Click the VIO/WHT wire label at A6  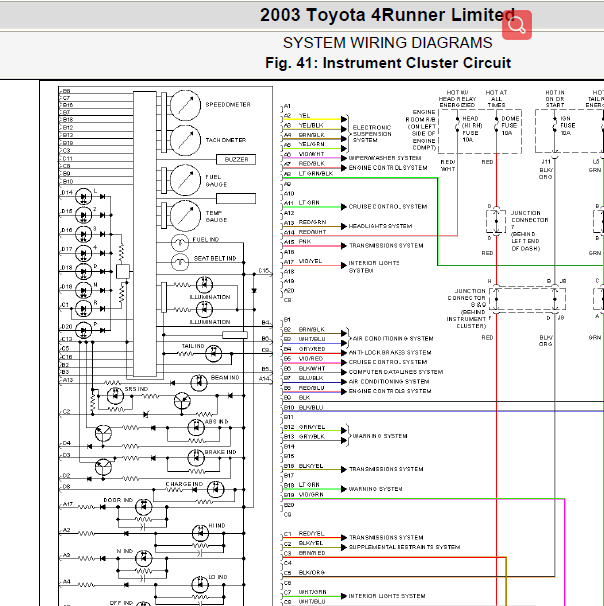tap(311, 154)
